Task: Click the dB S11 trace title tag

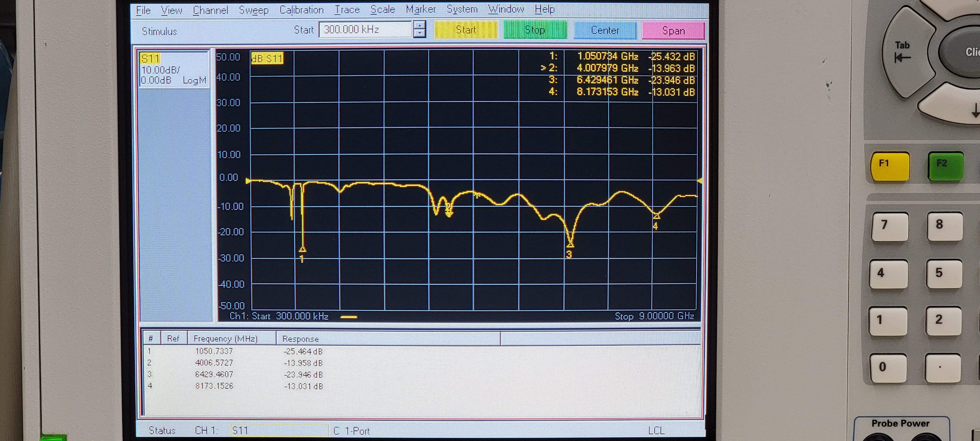Action: click(x=267, y=58)
